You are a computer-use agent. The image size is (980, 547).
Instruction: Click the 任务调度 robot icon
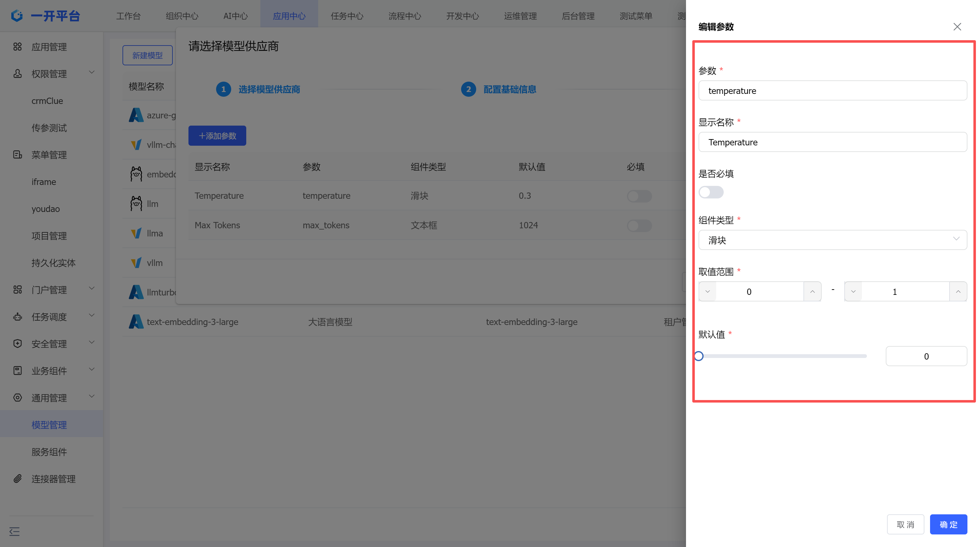(x=18, y=317)
